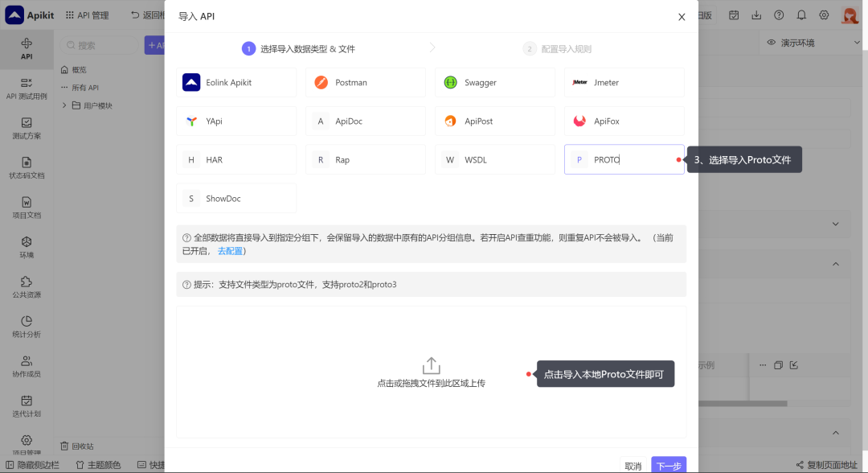Choose ApiFox import option
Viewport: 868px width, 473px height.
click(624, 121)
